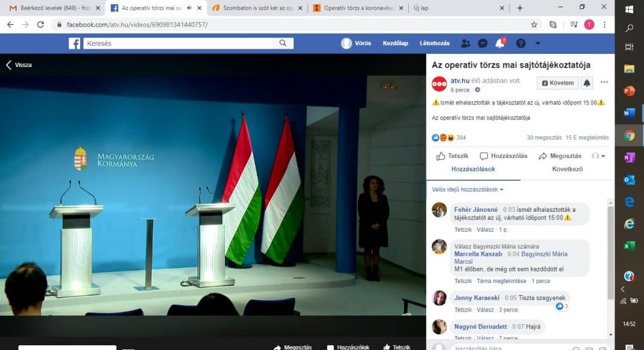644x350 pixels.
Task: Toggle the notification bell next to Követem
Action: click(x=587, y=83)
